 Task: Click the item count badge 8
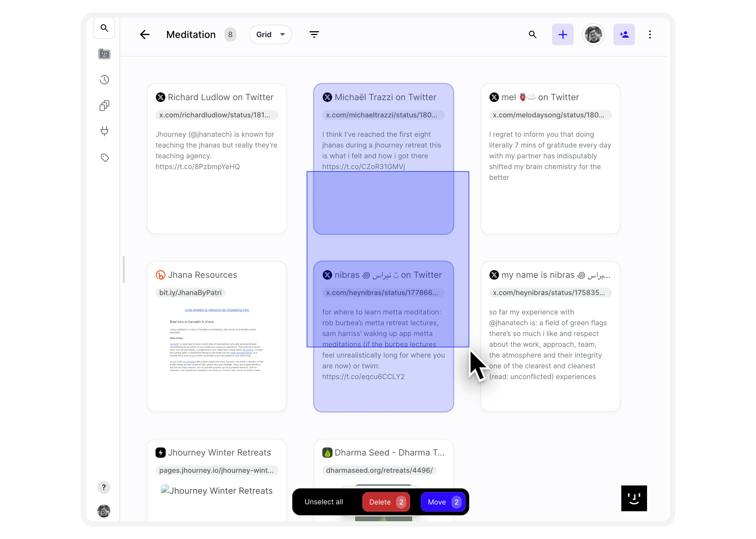click(x=230, y=34)
